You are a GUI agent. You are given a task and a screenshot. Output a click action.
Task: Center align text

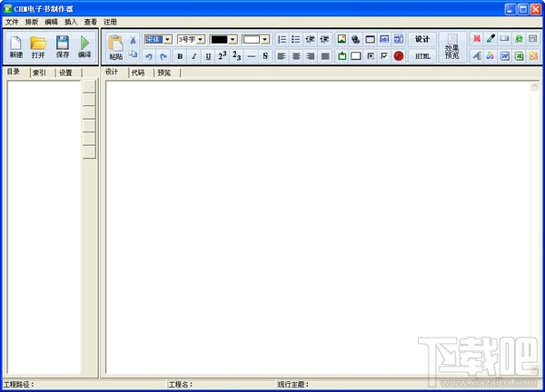pyautogui.click(x=296, y=56)
